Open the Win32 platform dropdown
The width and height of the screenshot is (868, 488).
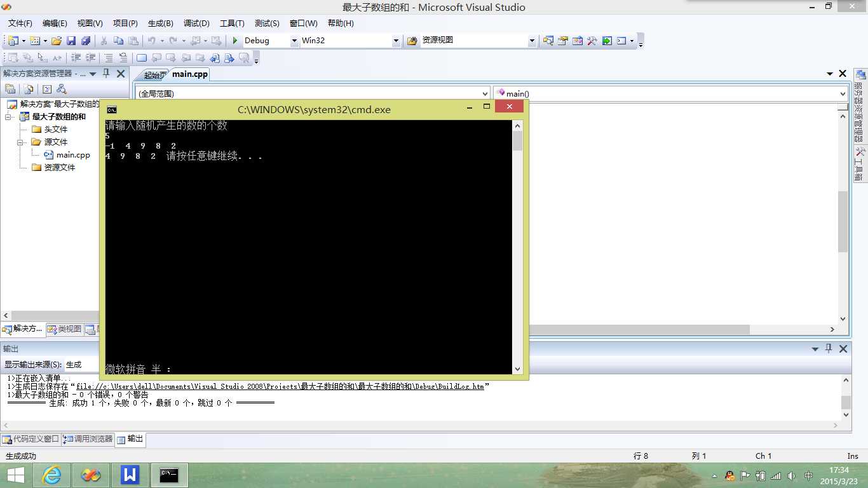click(x=396, y=41)
